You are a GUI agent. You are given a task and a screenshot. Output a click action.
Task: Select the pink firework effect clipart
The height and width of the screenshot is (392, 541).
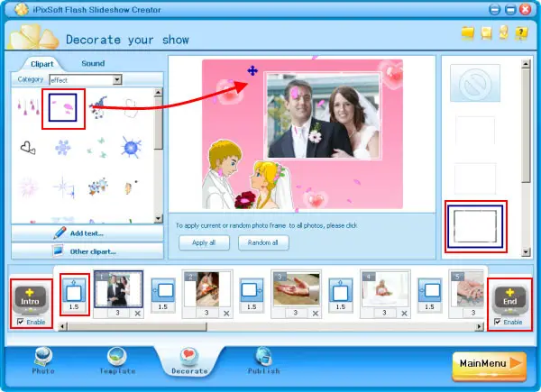click(28, 187)
